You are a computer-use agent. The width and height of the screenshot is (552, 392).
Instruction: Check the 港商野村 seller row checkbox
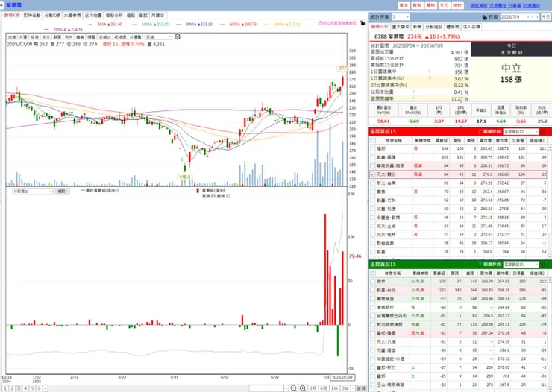pos(372,307)
